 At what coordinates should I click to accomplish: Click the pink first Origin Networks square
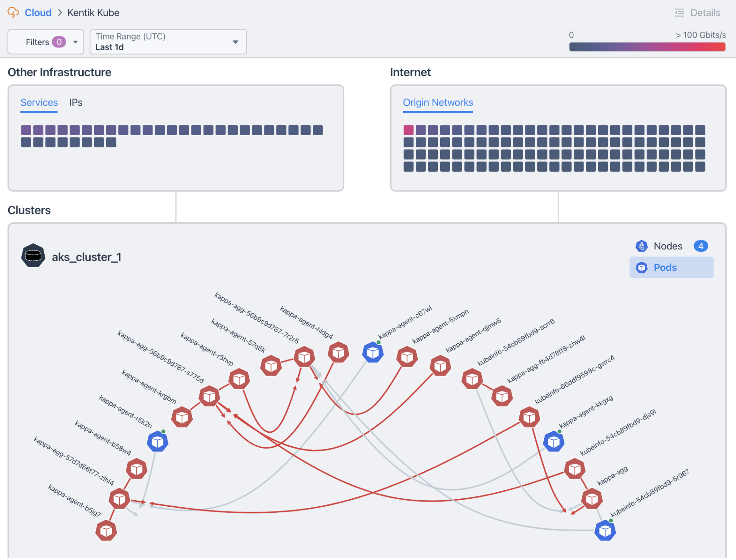(408, 130)
